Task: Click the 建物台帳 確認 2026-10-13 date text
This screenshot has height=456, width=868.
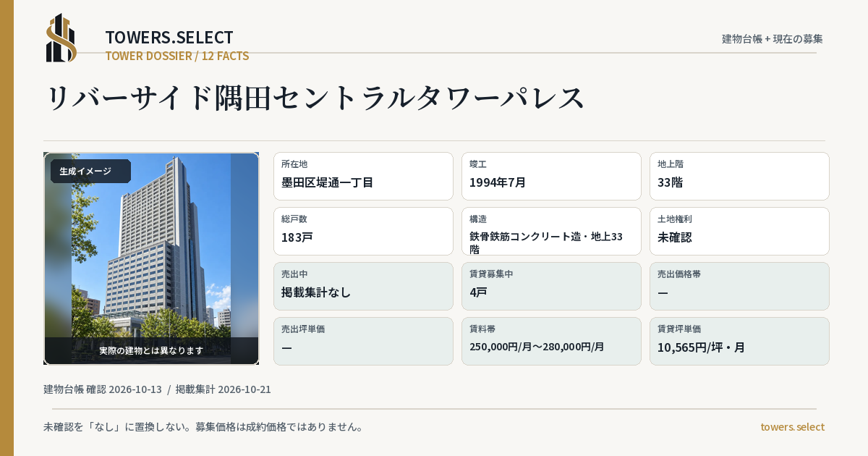Action: [103, 389]
